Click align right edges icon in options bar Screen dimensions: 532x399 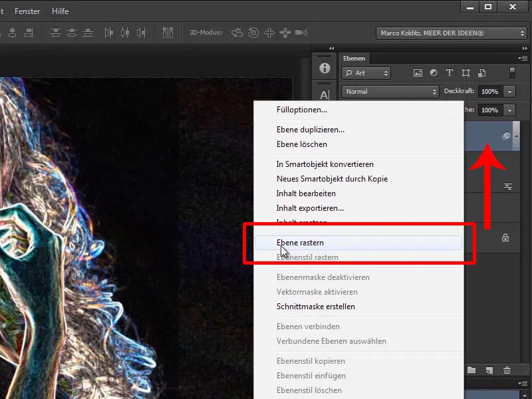[x=29, y=33]
